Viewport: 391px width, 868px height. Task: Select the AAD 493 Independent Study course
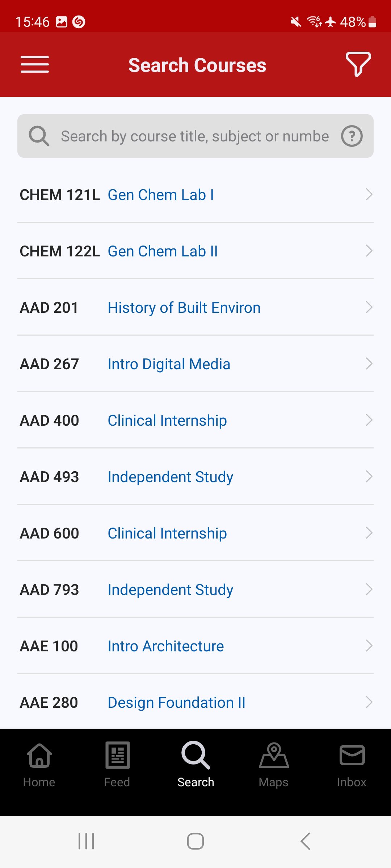point(170,477)
